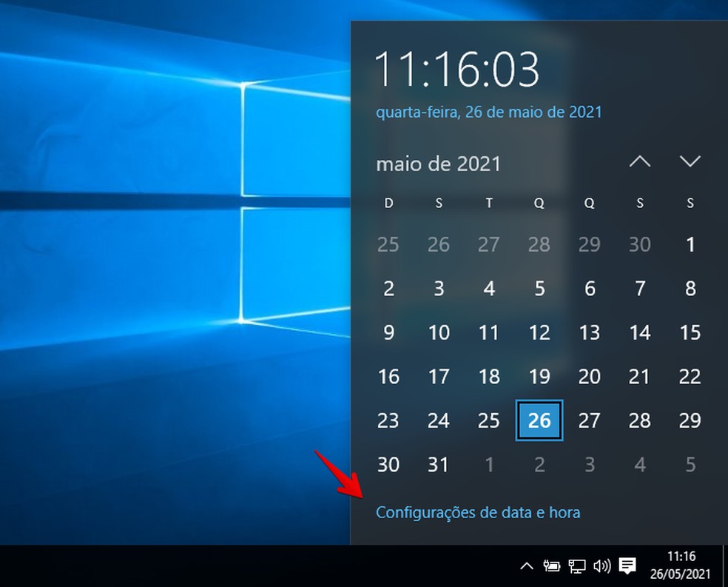Screen dimensions: 728x587
Task: Go to previous month with up chevron
Action: pyautogui.click(x=640, y=161)
